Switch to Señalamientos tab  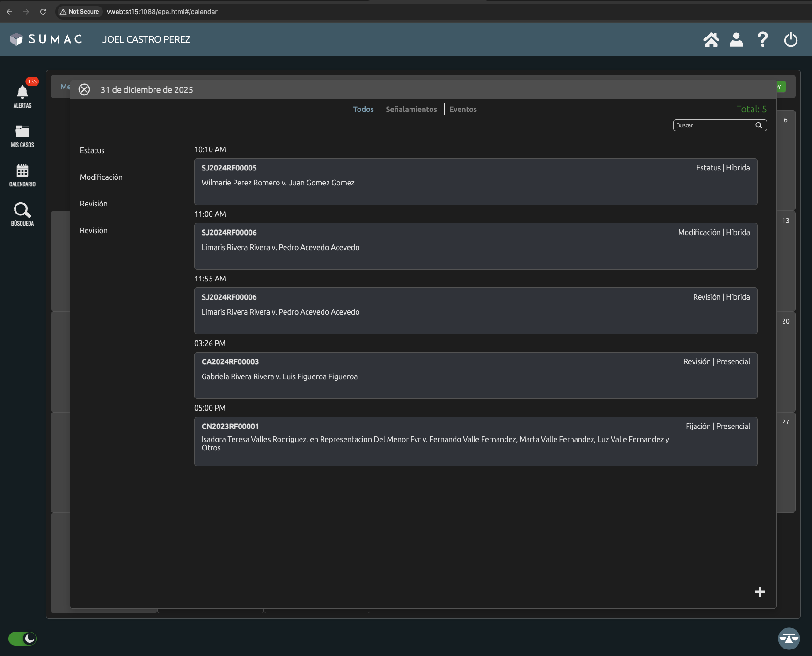(411, 109)
